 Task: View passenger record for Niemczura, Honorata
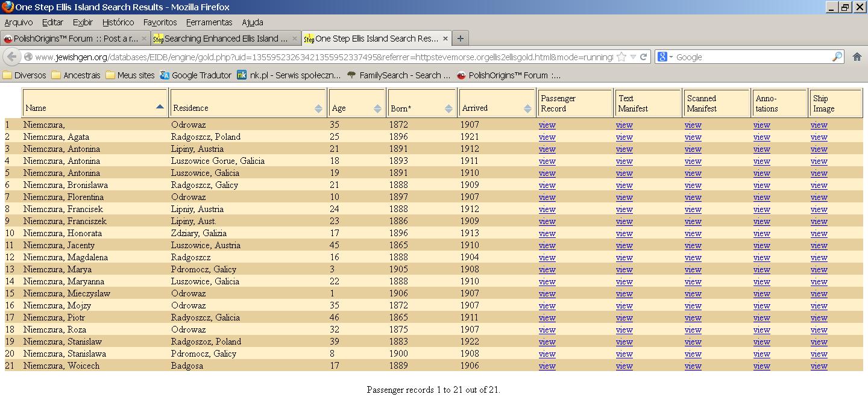[x=547, y=234]
